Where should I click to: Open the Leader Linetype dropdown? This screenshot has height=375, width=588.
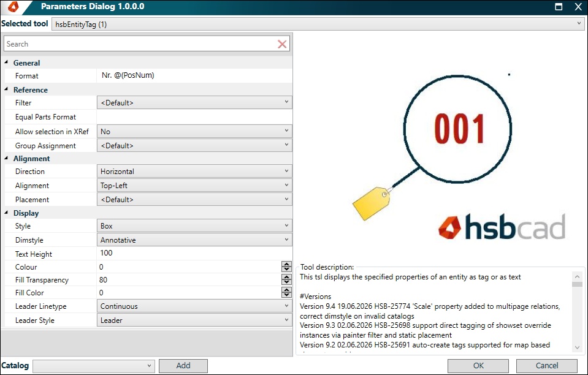tap(194, 306)
